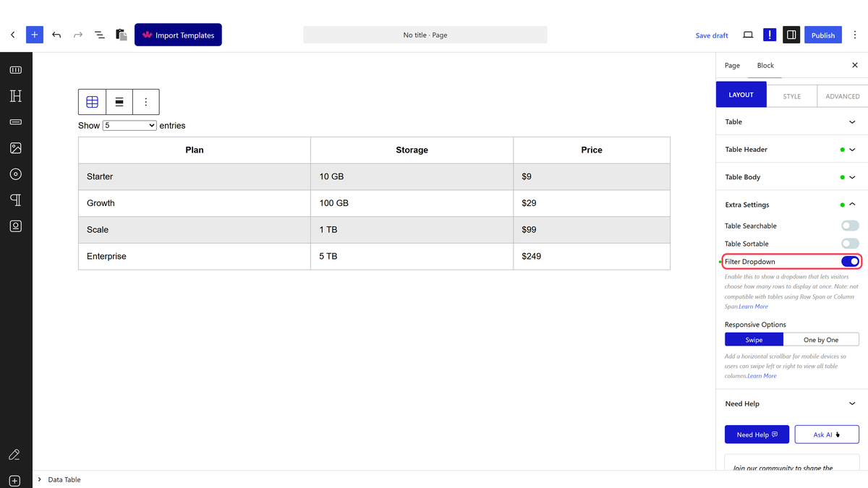Image resolution: width=868 pixels, height=488 pixels.
Task: Click the table block type icon
Action: 92,102
